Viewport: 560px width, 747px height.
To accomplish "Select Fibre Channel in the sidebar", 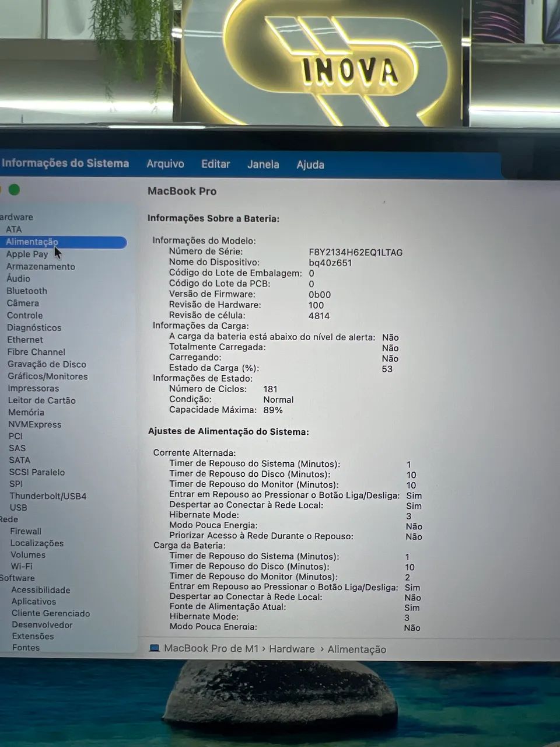I will pyautogui.click(x=36, y=352).
